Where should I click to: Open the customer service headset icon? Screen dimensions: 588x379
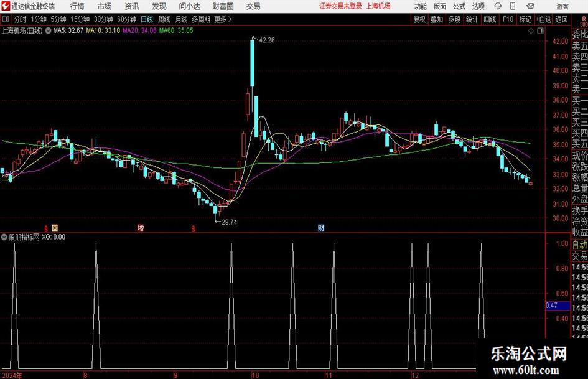(x=498, y=6)
